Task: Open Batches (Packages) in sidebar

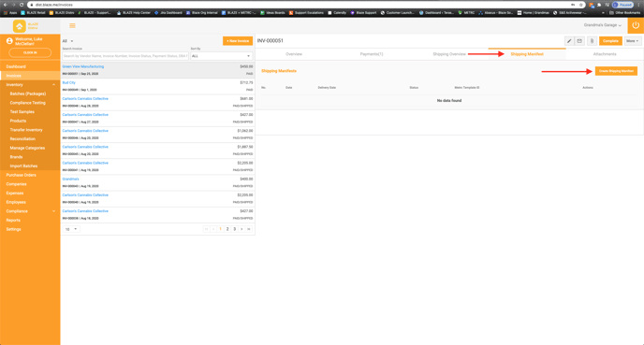Action: 28,93
